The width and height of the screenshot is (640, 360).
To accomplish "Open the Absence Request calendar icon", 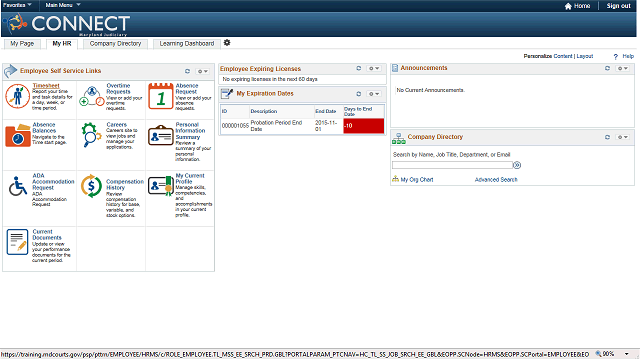I will [160, 96].
